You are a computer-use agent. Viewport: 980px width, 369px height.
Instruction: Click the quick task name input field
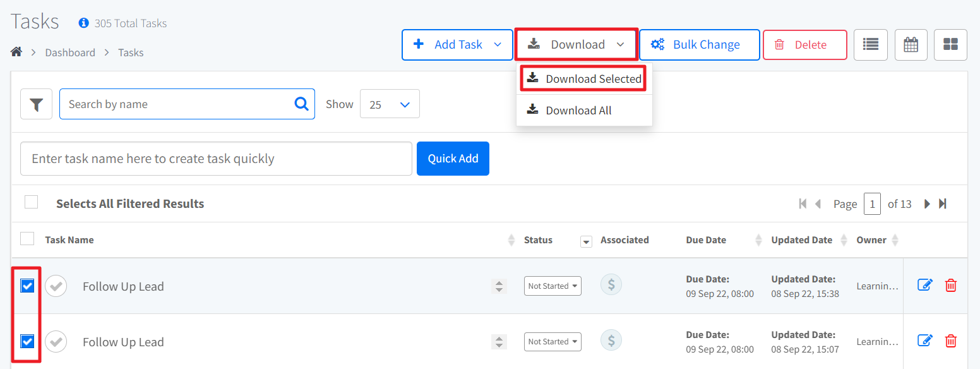(216, 159)
